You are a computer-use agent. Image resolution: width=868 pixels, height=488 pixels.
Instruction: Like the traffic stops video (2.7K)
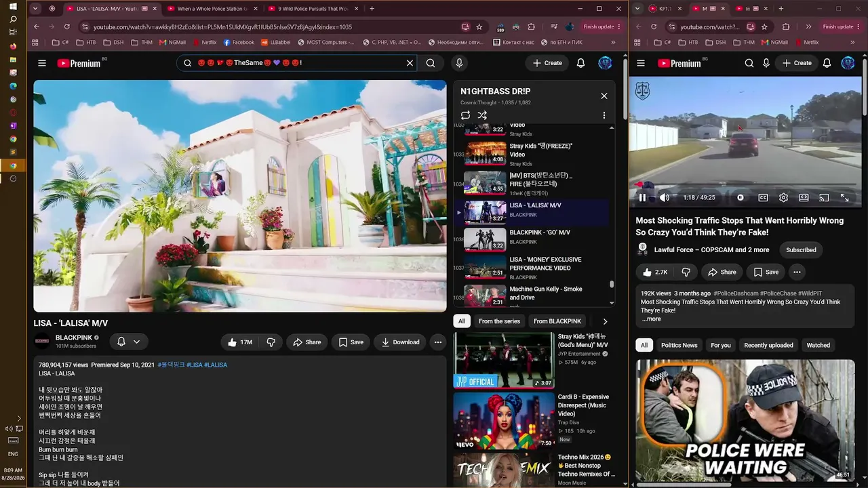pyautogui.click(x=654, y=272)
